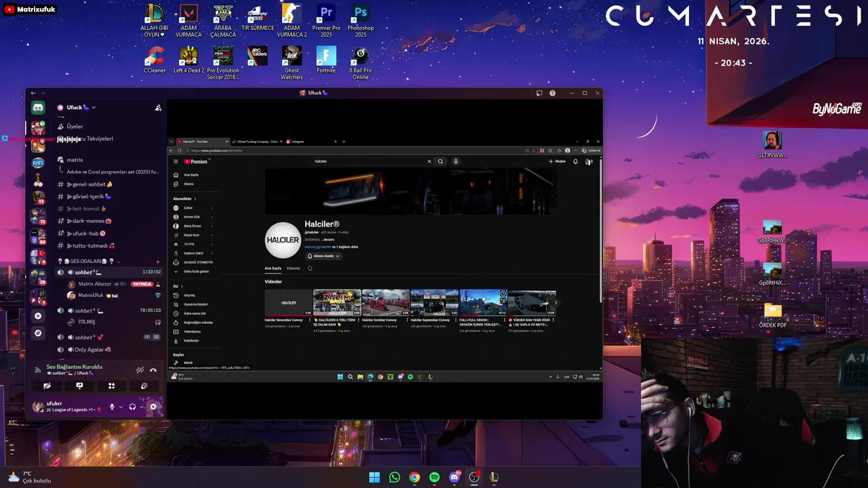Open Discord home via the Discord logo

pos(38,107)
